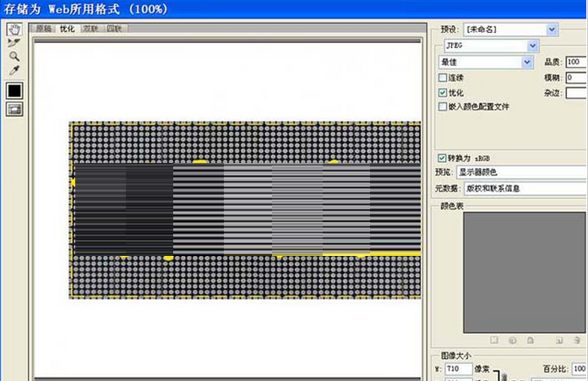Click the 存储为 Web所用格式 title bar

click(294, 9)
